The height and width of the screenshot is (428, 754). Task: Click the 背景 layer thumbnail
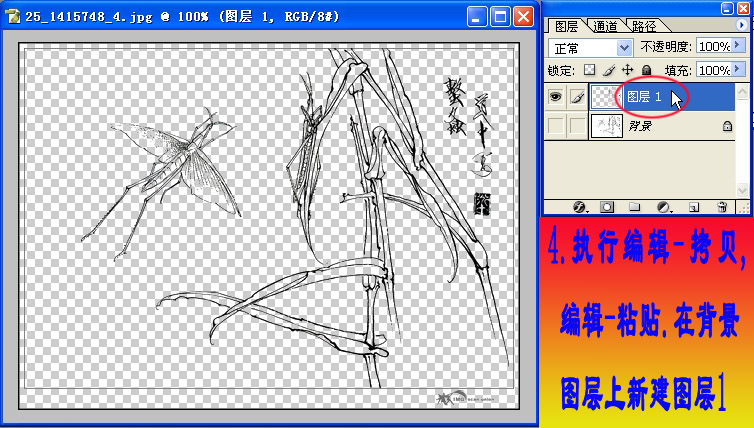click(x=607, y=126)
